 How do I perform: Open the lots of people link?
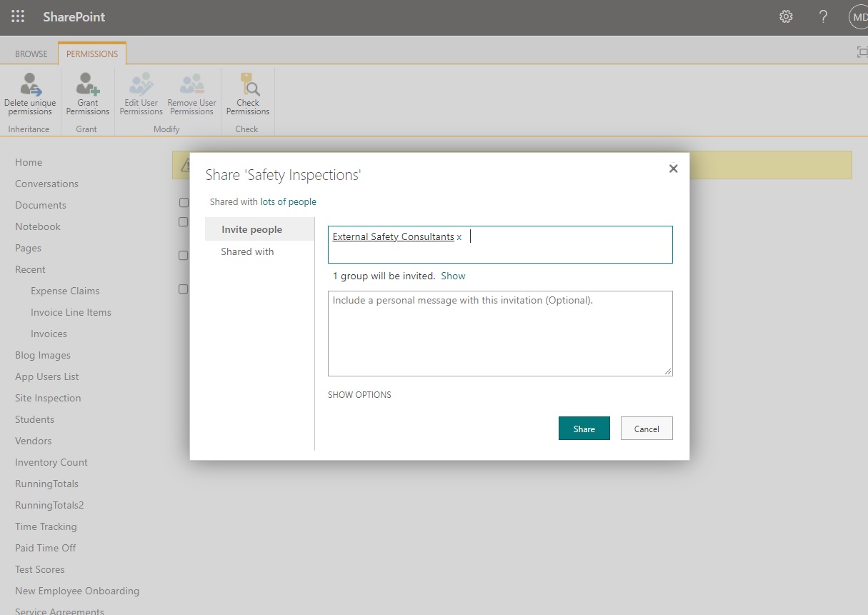[x=288, y=202]
